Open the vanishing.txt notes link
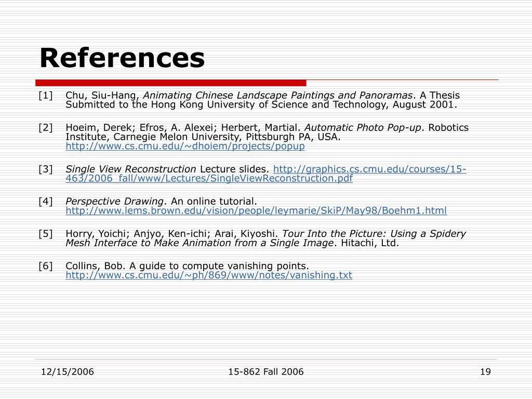 pyautogui.click(x=209, y=275)
